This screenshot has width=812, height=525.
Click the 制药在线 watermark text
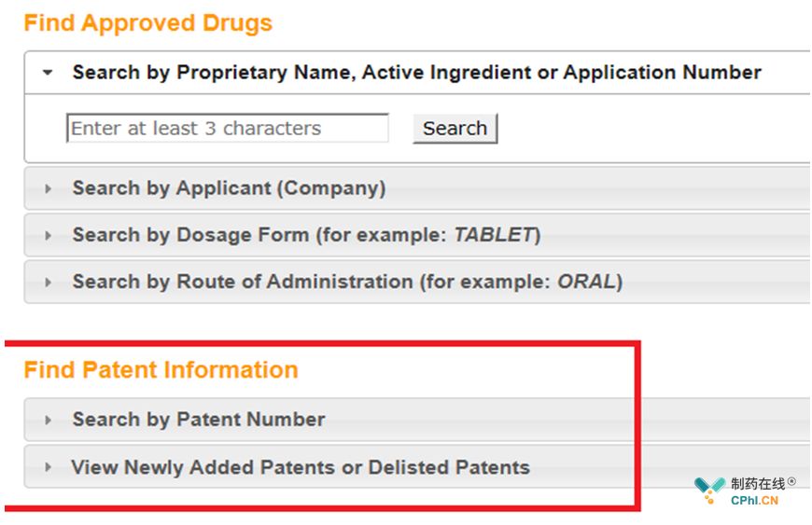[757, 484]
